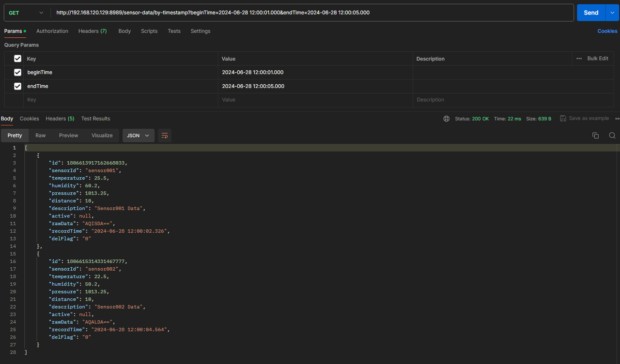Copy the response body with copy icon
The height and width of the screenshot is (364, 620).
595,136
